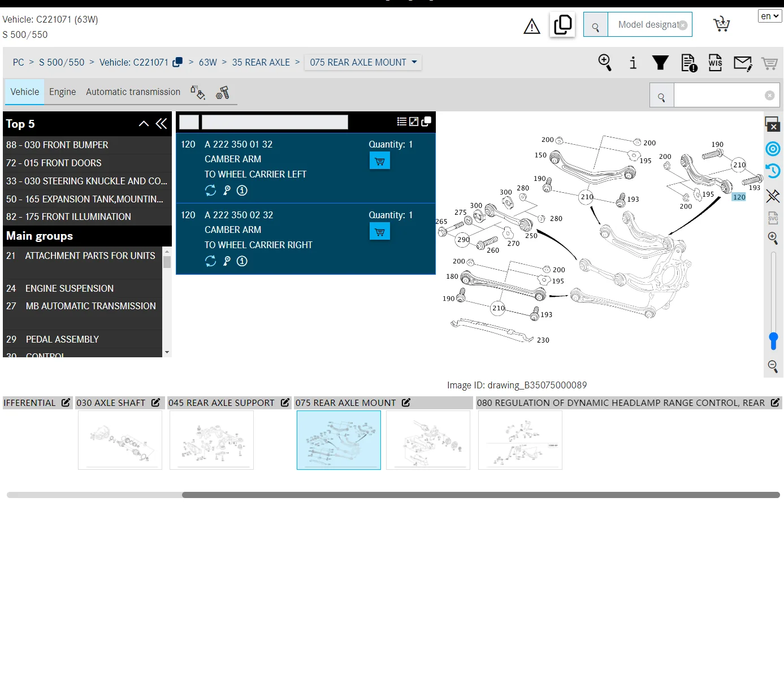784x688 pixels.
Task: Open 72 - 015 FRONT DOORS
Action: [x=87, y=163]
